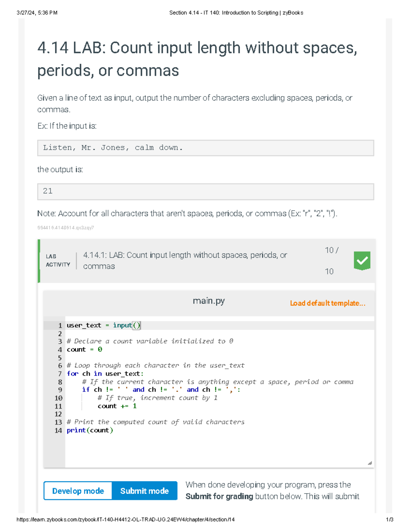Click the count += 1 statement
411x532 pixels.
click(117, 406)
